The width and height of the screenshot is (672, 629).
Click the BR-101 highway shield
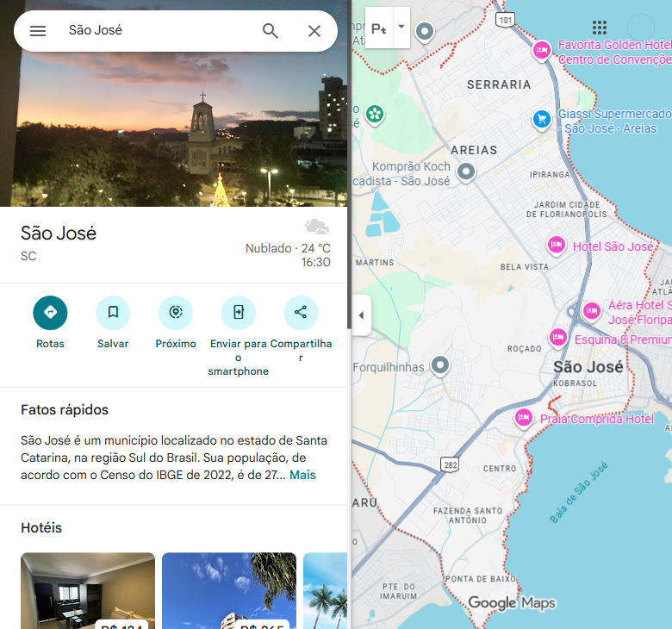click(505, 20)
